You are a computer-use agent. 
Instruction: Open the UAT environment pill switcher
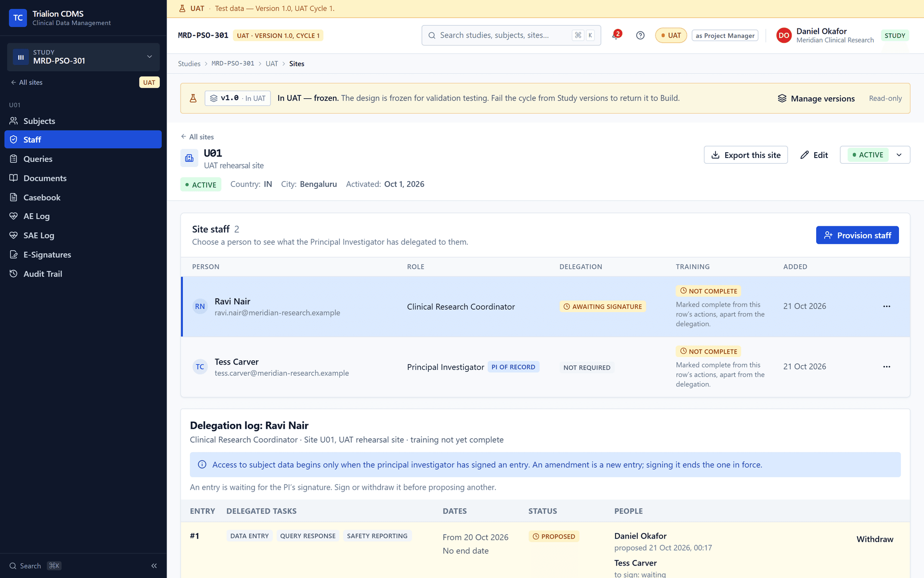[x=671, y=35]
